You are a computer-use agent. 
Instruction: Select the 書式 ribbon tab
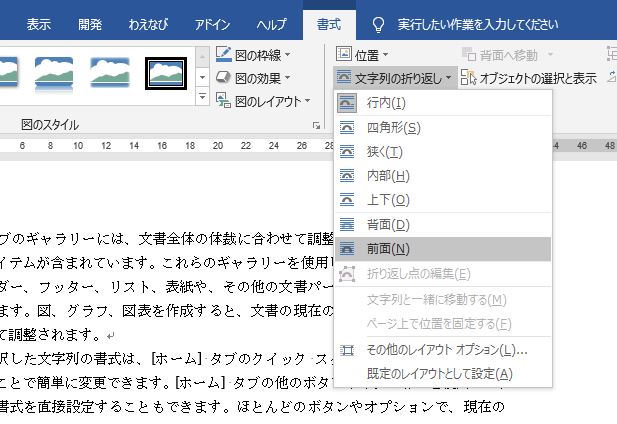(329, 24)
